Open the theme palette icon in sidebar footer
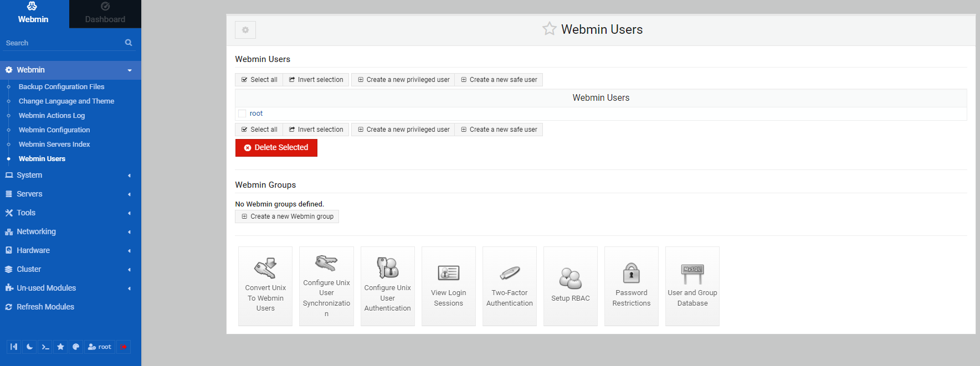The height and width of the screenshot is (366, 980). point(76,347)
